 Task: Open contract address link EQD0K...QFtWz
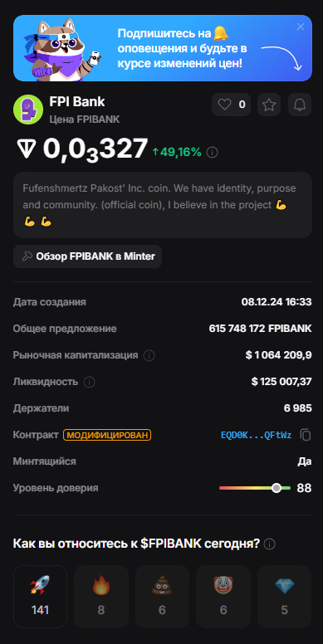[x=257, y=436]
